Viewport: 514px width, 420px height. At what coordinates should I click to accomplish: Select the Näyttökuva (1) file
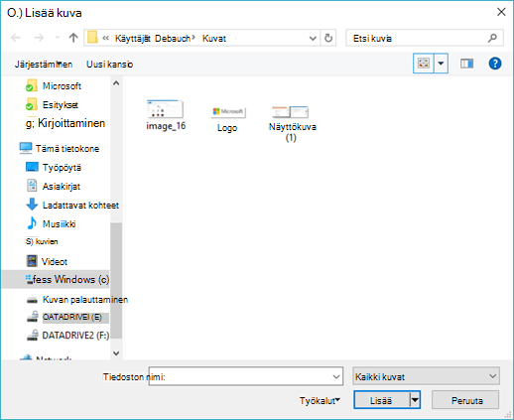292,124
